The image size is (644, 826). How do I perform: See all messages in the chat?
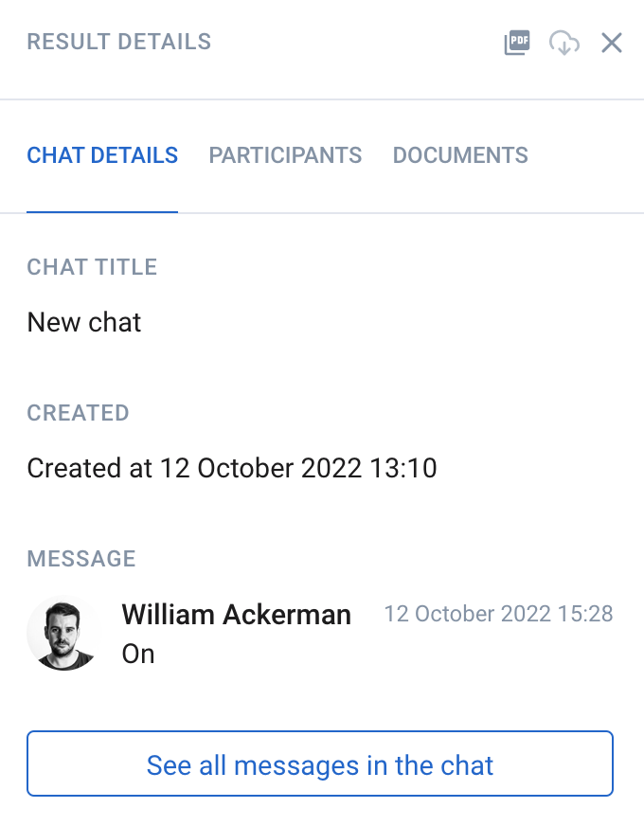coord(320,763)
